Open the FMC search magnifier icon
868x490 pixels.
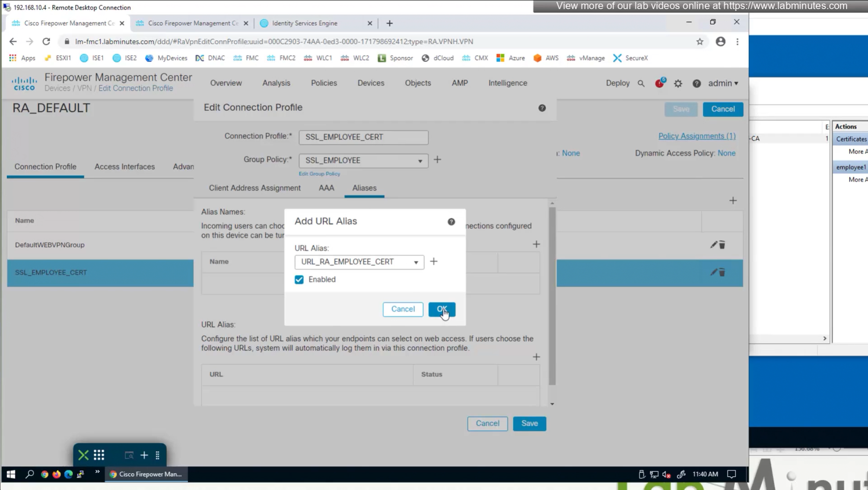(641, 83)
